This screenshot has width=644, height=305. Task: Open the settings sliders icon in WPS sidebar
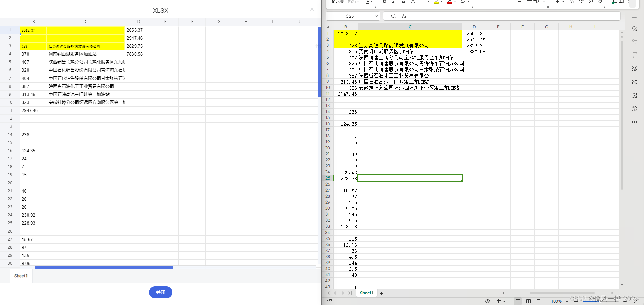(x=634, y=42)
